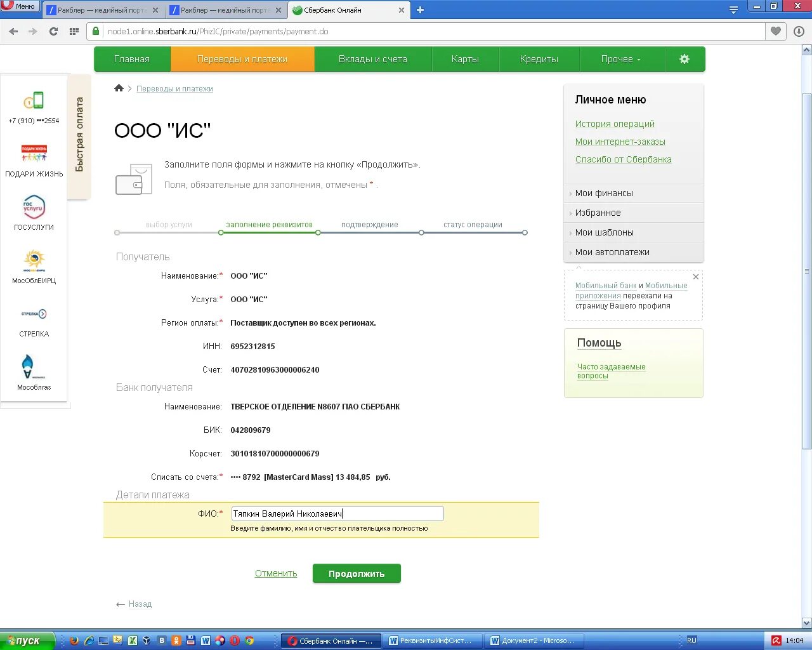
Task: Open Мои интернет-заказы link
Action: (x=620, y=142)
